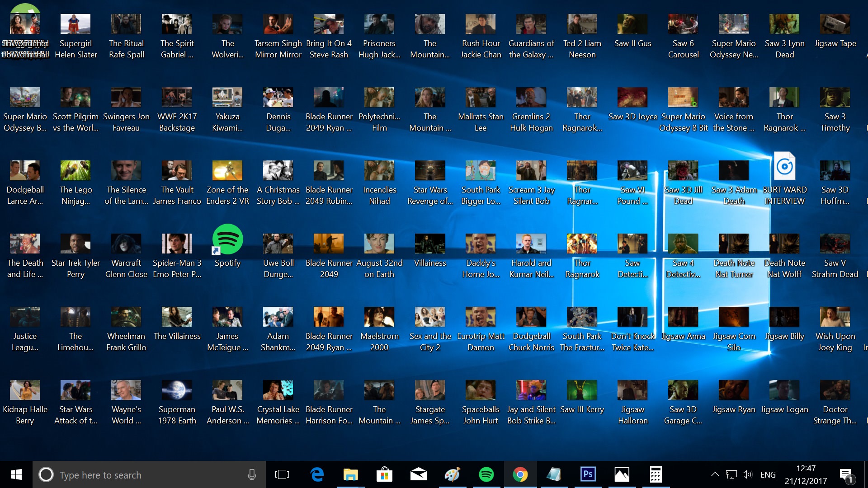The height and width of the screenshot is (488, 868).
Task: Switch to Spotify in the taskbar
Action: coord(486,474)
